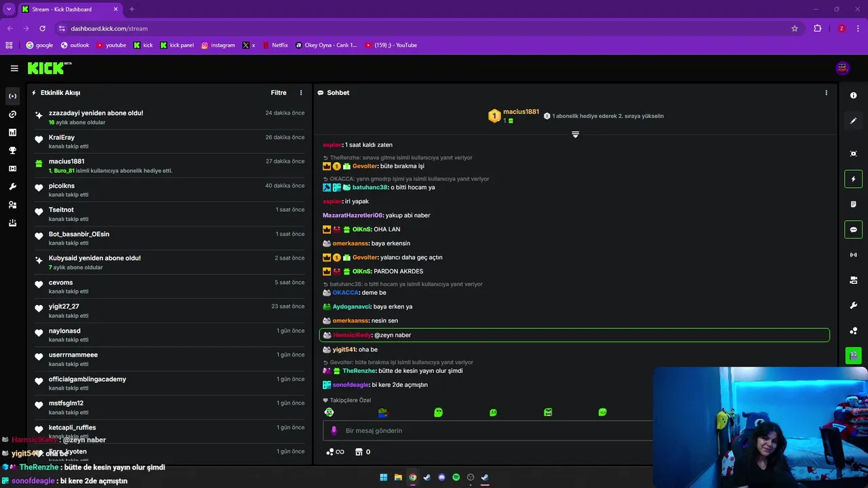Click the browser address bar
Viewport: 868px width, 488px height.
[427, 28]
